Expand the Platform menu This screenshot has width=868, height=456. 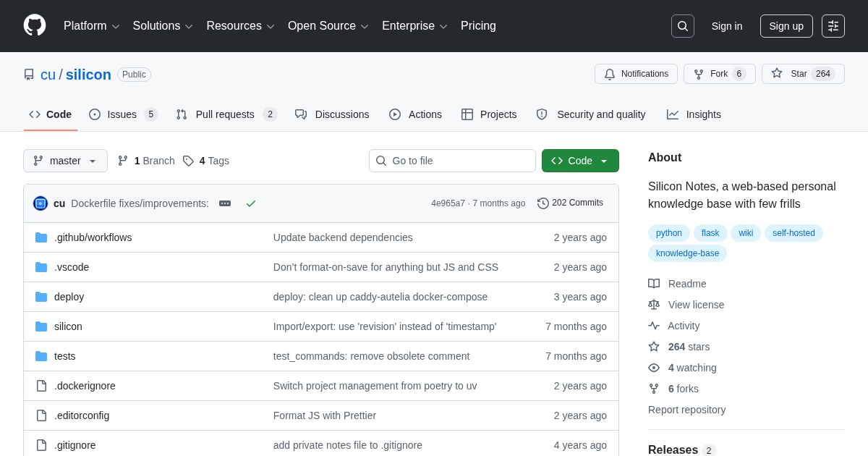92,26
